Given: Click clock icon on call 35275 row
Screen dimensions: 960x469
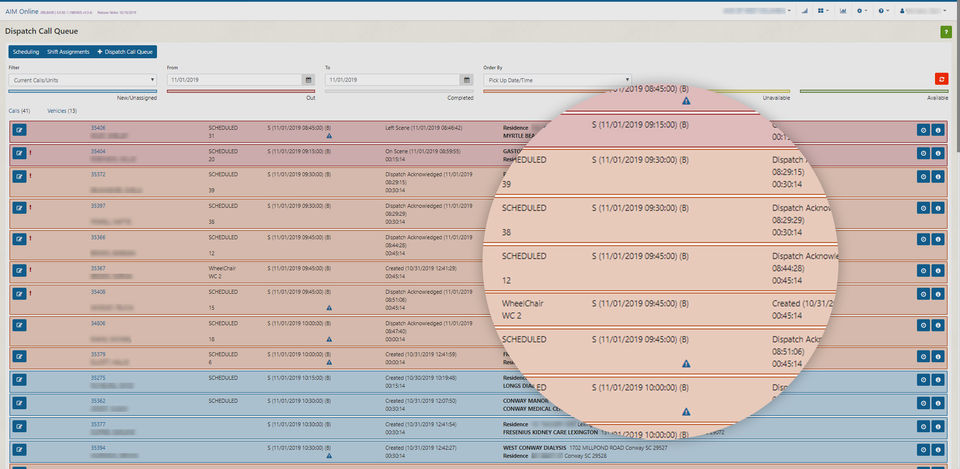Looking at the screenshot, I should click(x=923, y=380).
